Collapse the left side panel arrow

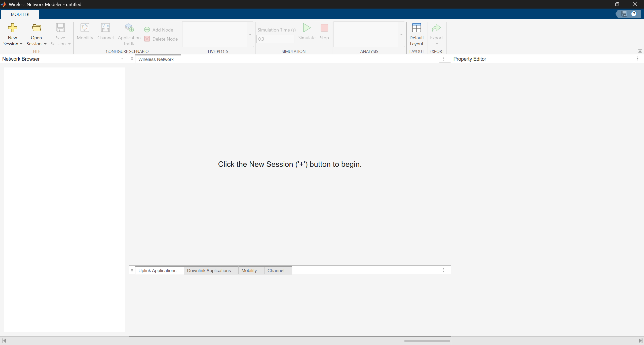tap(4, 341)
